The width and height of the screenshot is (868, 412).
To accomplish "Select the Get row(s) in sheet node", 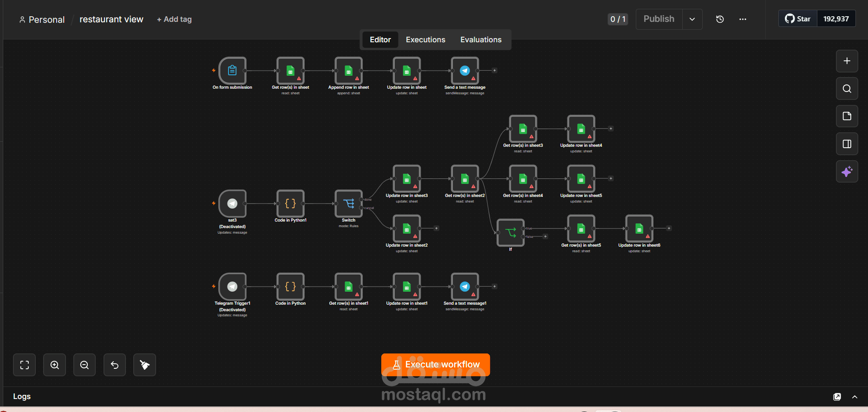I will [x=290, y=71].
